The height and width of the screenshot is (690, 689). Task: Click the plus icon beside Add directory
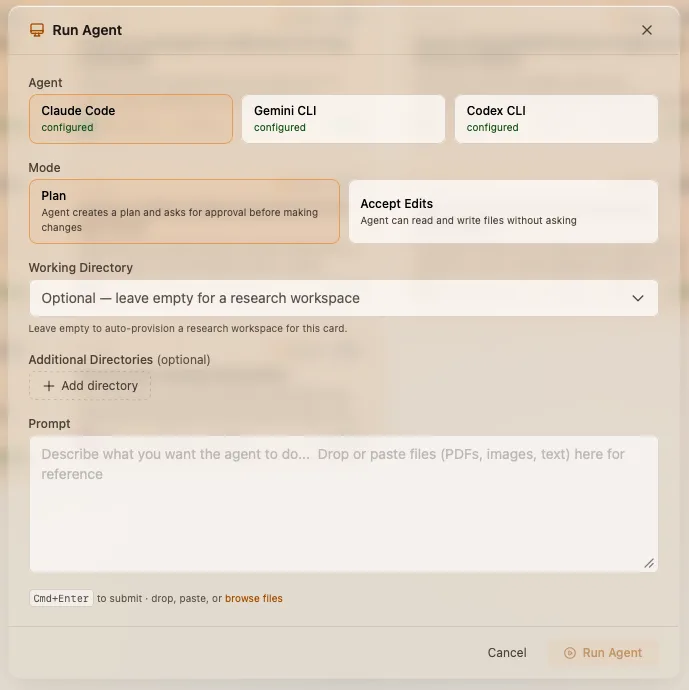tap(49, 386)
